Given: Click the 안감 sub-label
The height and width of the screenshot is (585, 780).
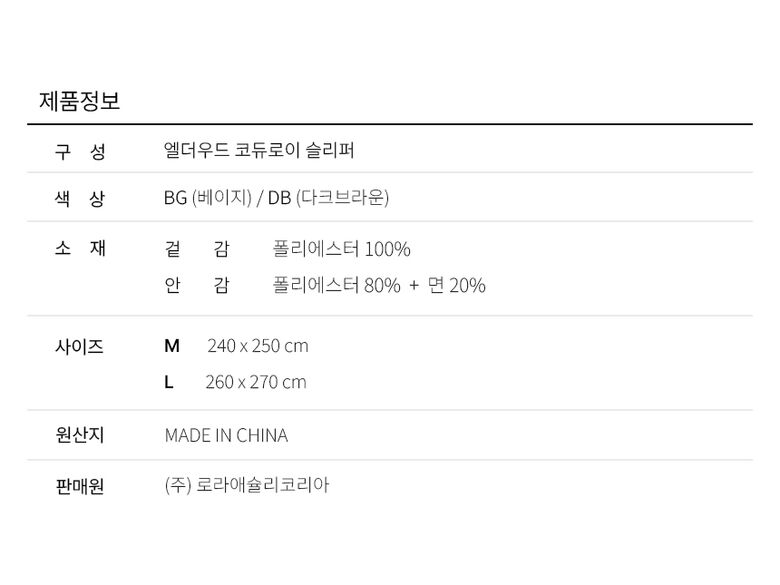Looking at the screenshot, I should [196, 285].
